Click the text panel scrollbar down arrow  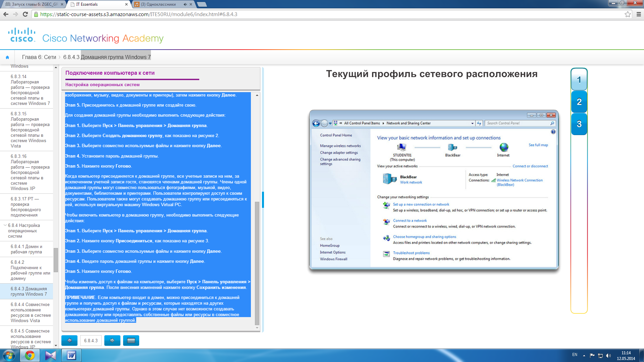click(257, 328)
